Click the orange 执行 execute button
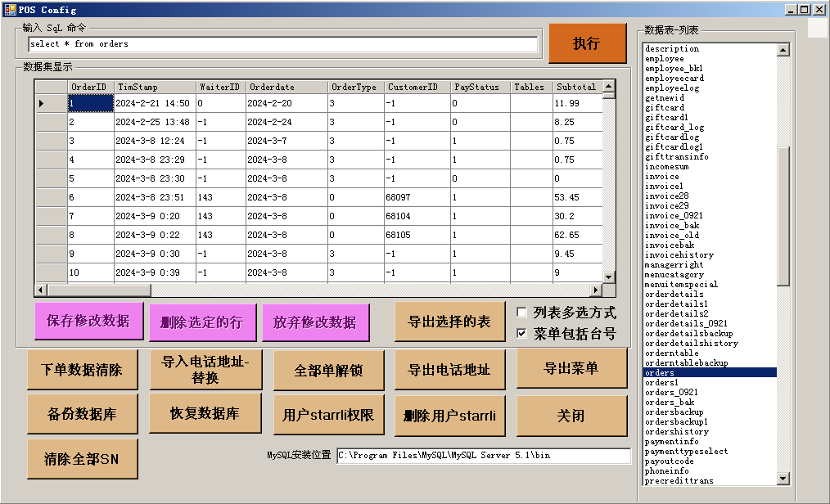This screenshot has width=830, height=504. [586, 43]
